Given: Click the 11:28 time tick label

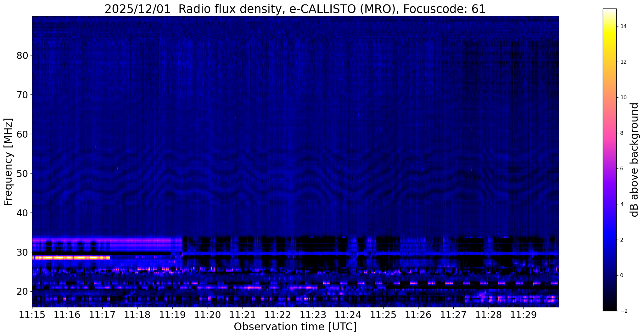Looking at the screenshot, I should [x=488, y=315].
